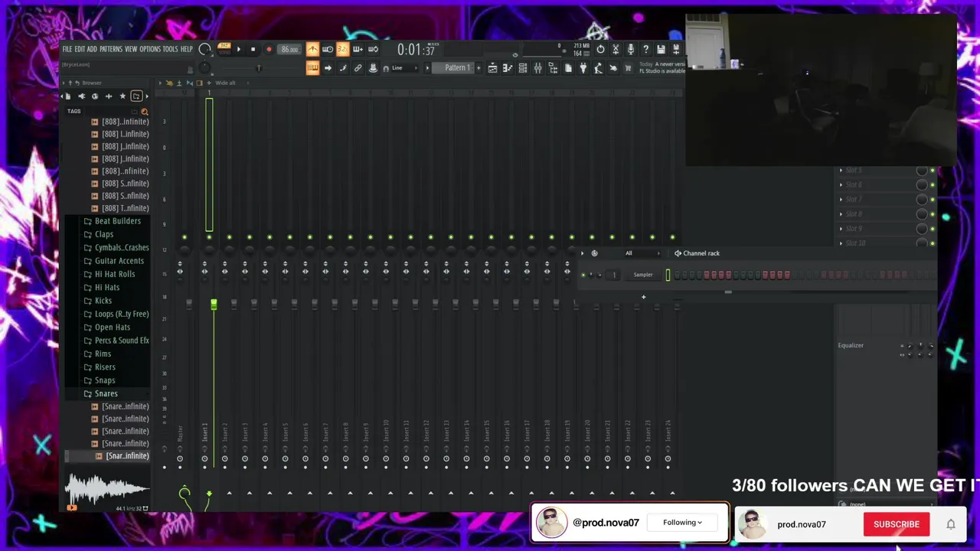Screen dimensions: 980x551
Task: Expand the Open Hats folder
Action: pyautogui.click(x=112, y=328)
